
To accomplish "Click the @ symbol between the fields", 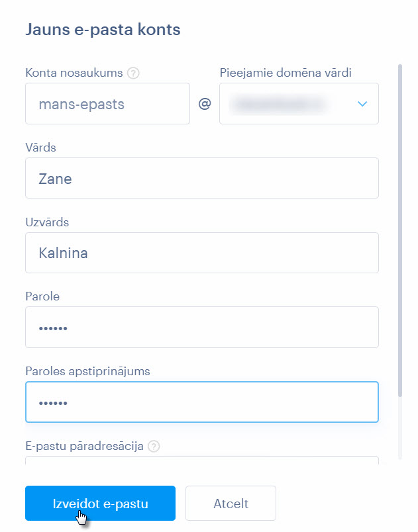I will click(205, 103).
